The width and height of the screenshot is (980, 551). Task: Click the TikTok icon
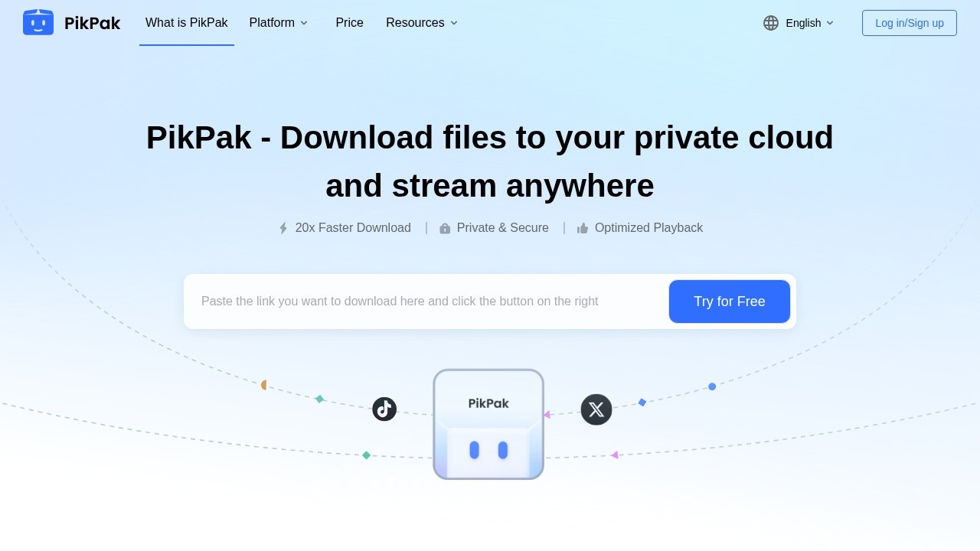(x=384, y=409)
